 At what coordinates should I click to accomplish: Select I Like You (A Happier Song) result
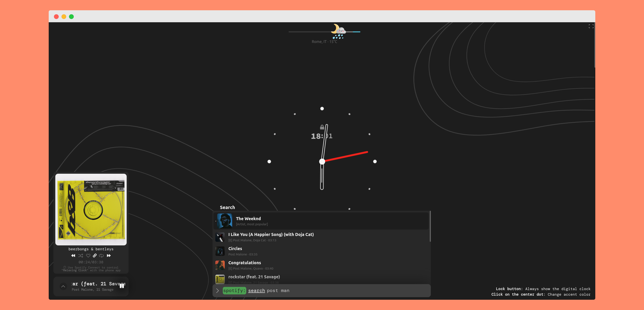(321, 237)
